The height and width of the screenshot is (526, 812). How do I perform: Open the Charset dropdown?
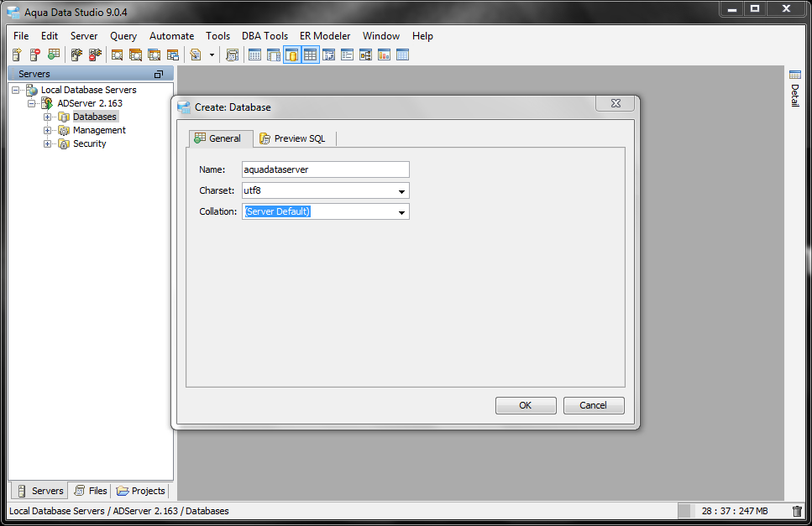pyautogui.click(x=401, y=190)
